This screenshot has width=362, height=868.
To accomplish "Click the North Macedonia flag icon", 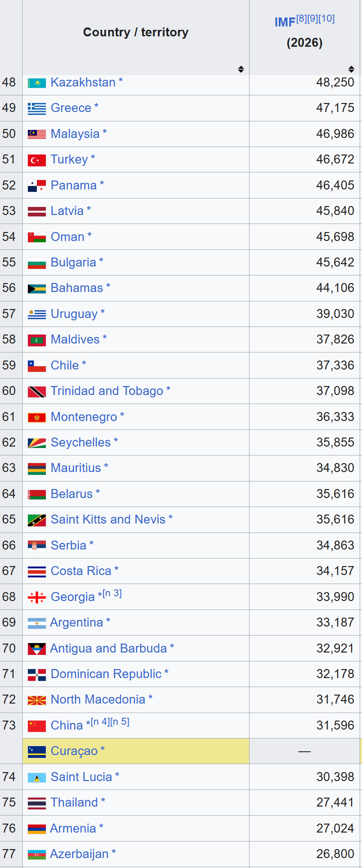I will click(x=37, y=700).
